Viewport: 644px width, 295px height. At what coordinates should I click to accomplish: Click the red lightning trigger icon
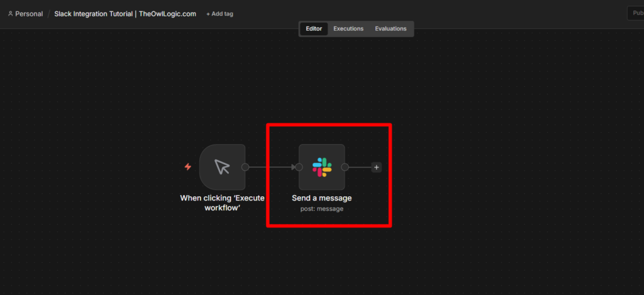coord(187,167)
